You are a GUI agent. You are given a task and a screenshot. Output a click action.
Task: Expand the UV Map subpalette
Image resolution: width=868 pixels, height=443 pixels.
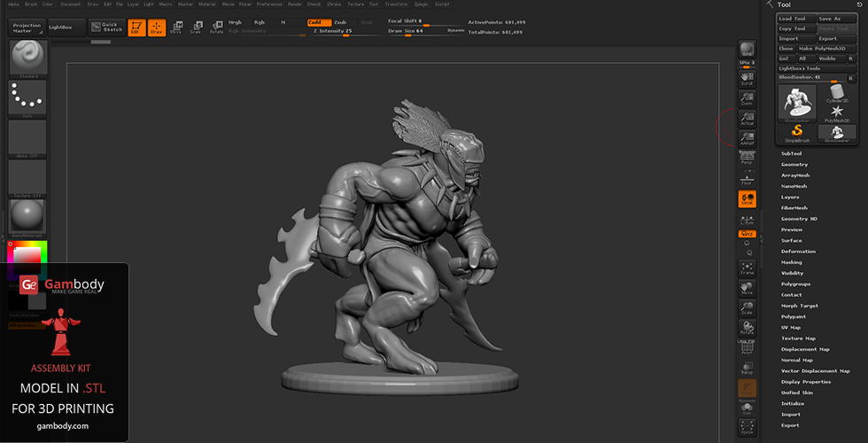pyautogui.click(x=790, y=327)
